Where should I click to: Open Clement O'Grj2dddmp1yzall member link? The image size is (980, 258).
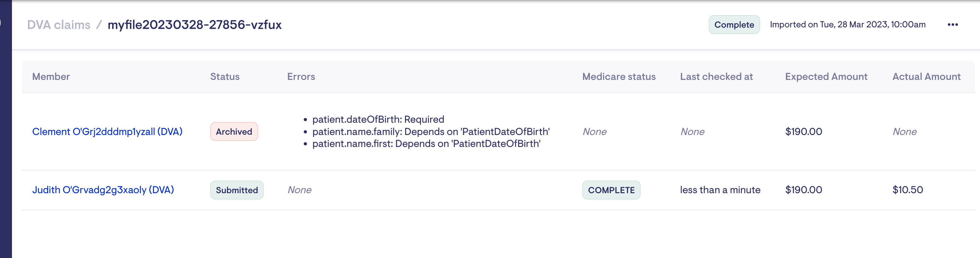pyautogui.click(x=107, y=132)
